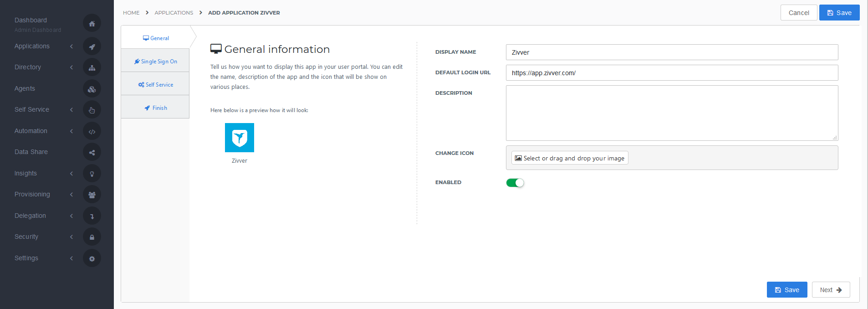868x309 pixels.
Task: Expand the Self Service sidebar chevron
Action: pos(71,110)
